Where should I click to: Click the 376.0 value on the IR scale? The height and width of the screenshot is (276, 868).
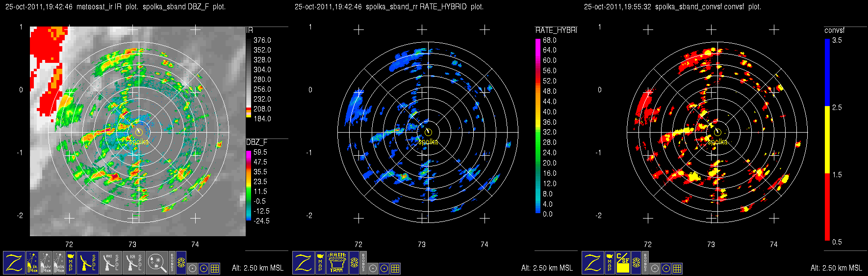pos(262,40)
